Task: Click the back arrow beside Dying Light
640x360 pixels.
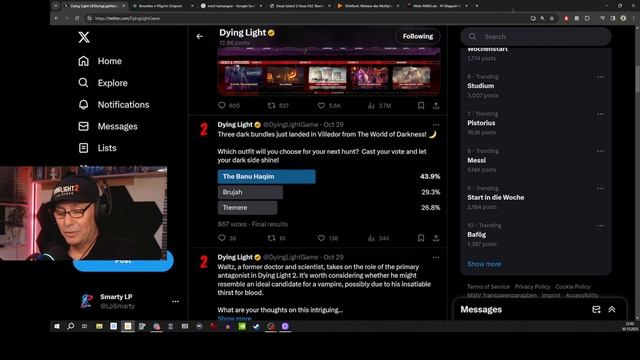Action: 200,36
